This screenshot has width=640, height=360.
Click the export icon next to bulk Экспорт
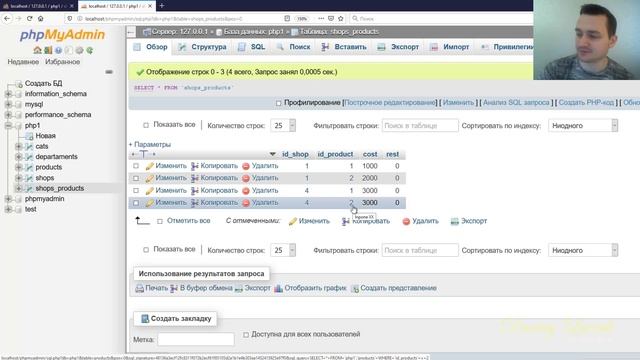(x=454, y=221)
